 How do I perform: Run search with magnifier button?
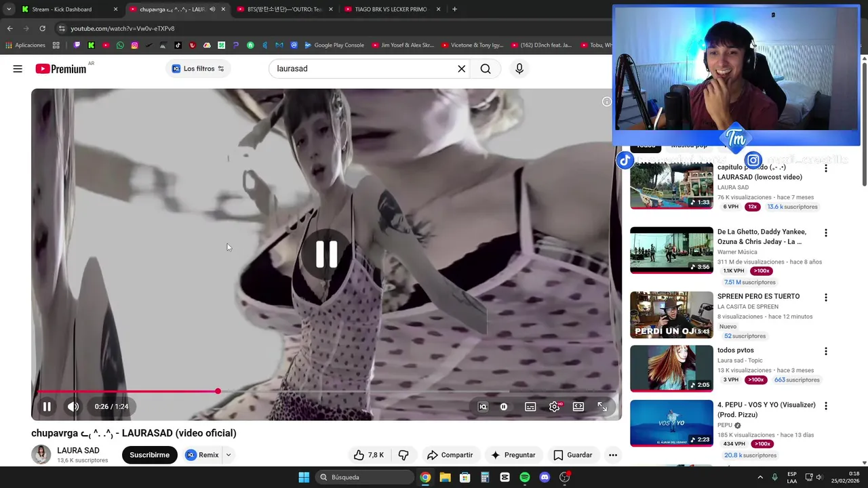click(x=486, y=68)
